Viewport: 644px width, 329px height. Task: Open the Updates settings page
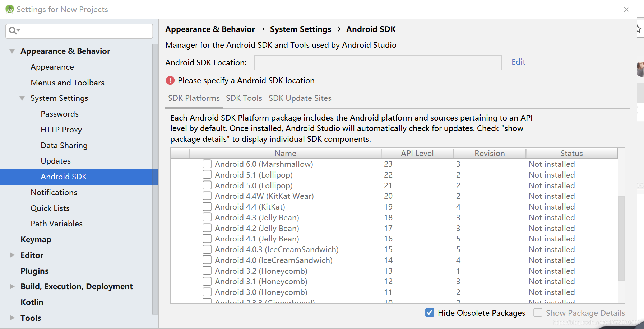pyautogui.click(x=56, y=161)
